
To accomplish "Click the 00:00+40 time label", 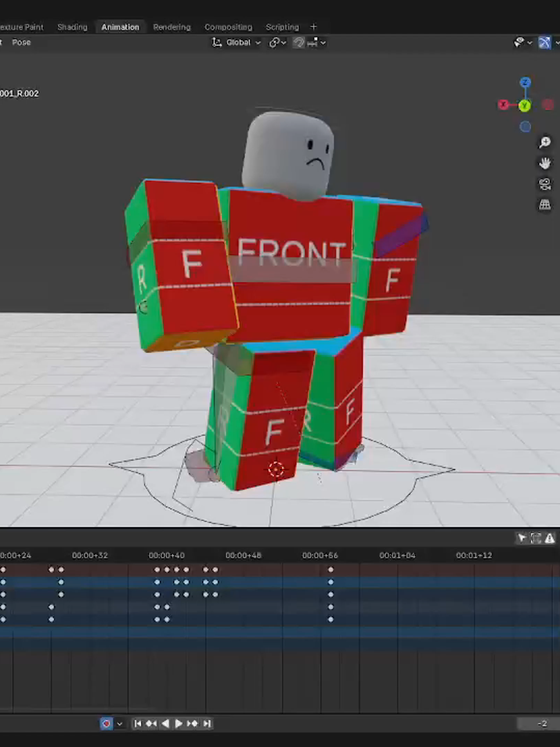I will click(167, 555).
